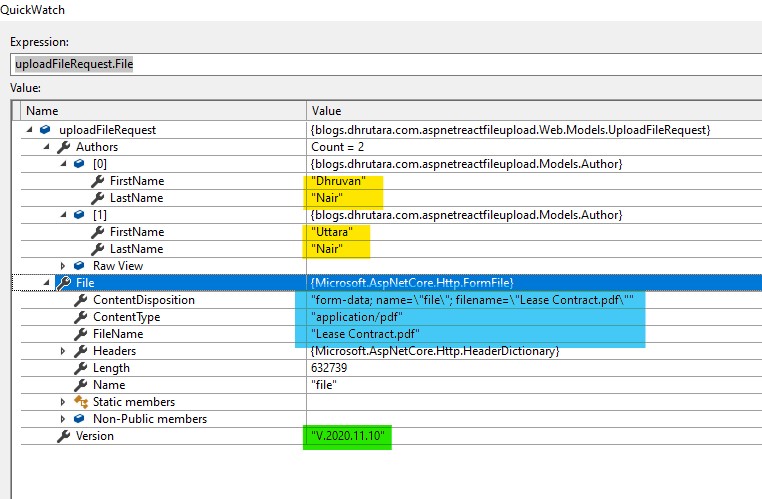762x499 pixels.
Task: Expand the Headers node
Action: pyautogui.click(x=63, y=351)
